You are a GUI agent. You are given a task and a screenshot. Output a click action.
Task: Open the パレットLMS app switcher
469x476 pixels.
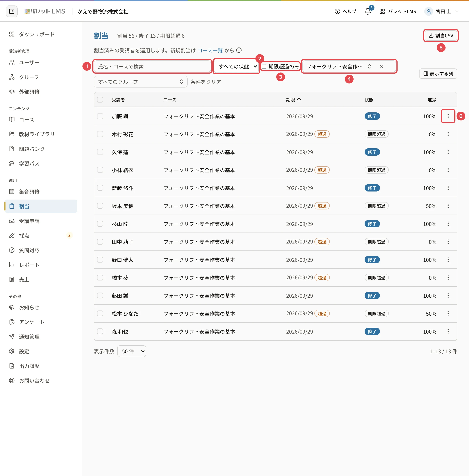(398, 11)
